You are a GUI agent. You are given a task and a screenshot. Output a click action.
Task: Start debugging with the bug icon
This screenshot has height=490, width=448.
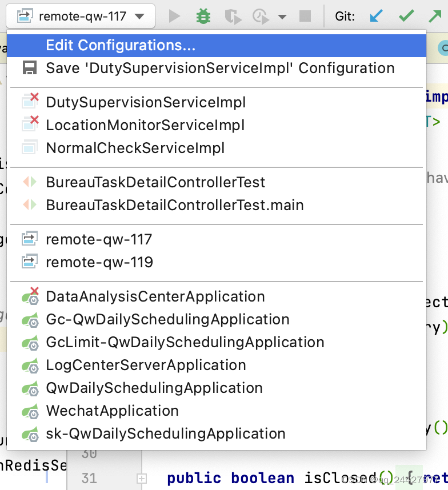pyautogui.click(x=203, y=16)
